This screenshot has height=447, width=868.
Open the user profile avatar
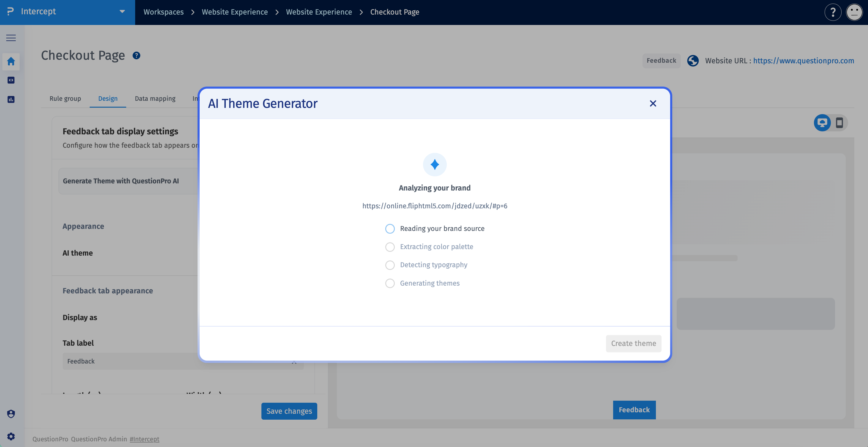coord(854,12)
